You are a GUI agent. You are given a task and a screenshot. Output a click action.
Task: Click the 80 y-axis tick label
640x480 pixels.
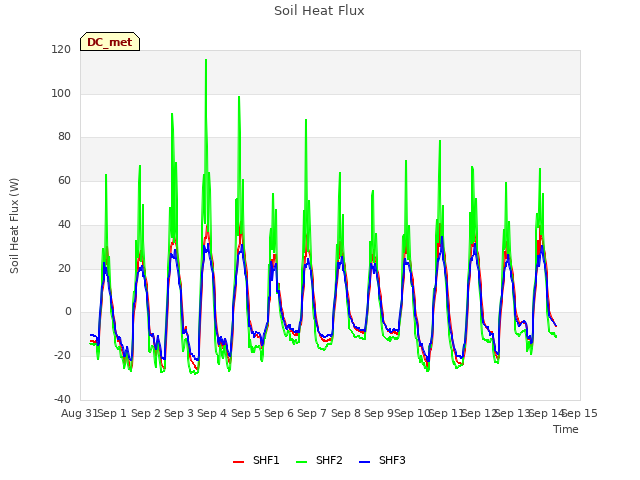pos(64,137)
